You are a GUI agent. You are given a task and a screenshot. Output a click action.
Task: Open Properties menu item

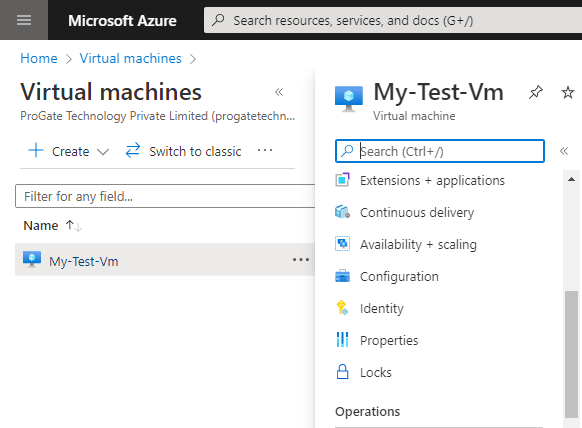tap(389, 340)
